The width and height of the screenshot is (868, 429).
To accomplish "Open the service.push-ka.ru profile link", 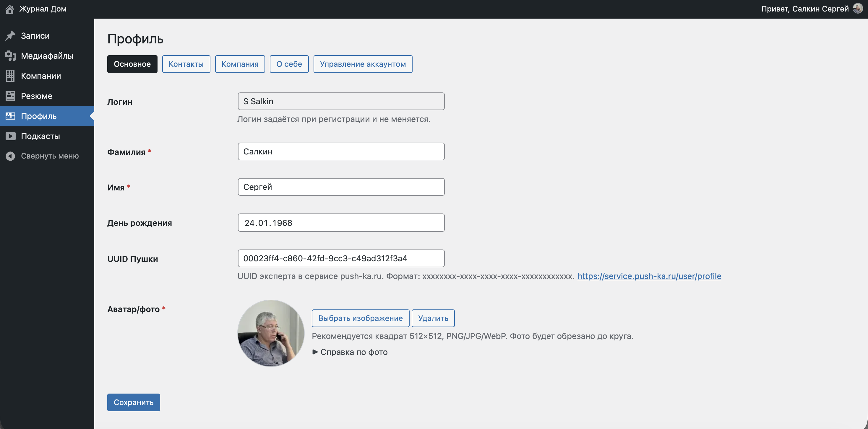I will coord(649,276).
